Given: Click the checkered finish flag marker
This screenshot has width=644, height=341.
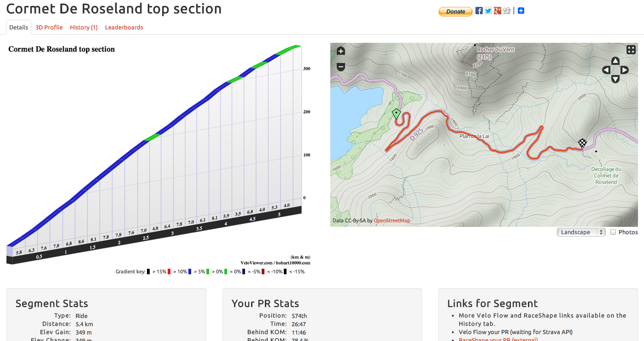Looking at the screenshot, I should (583, 143).
